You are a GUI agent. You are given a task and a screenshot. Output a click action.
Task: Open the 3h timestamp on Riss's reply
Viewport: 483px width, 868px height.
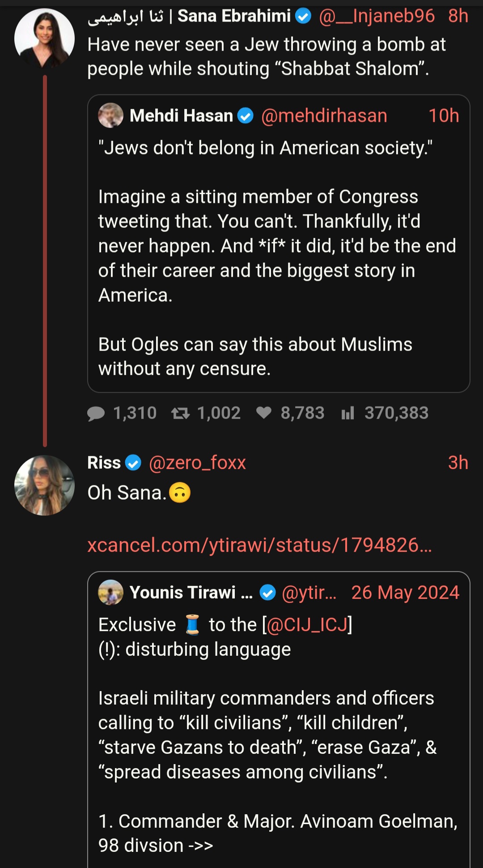(x=458, y=463)
